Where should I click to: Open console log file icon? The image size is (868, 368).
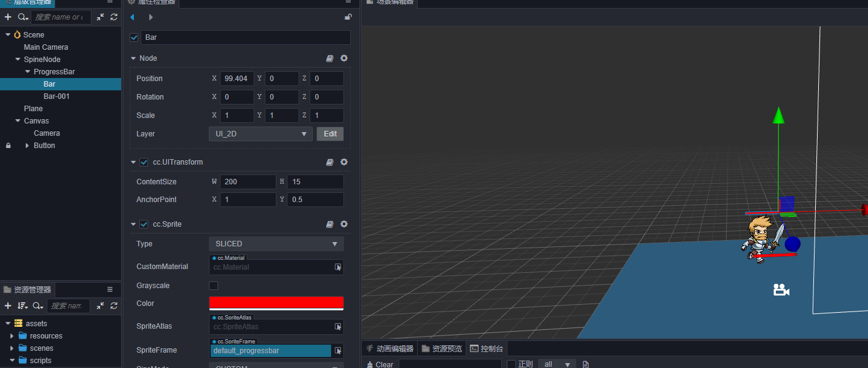(x=586, y=364)
